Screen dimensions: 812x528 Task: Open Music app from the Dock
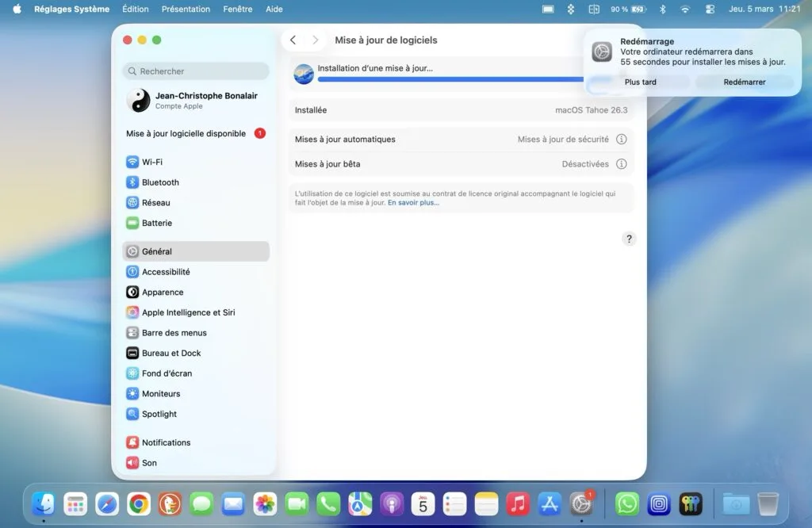click(x=518, y=503)
